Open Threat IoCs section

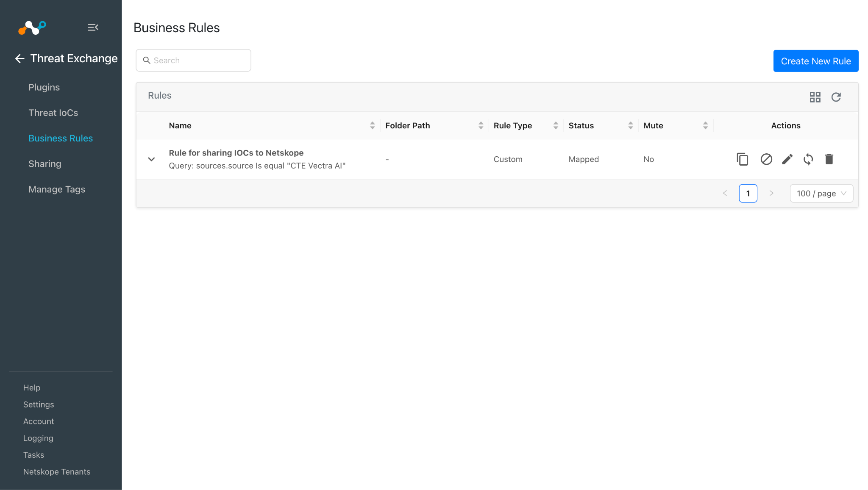[53, 113]
